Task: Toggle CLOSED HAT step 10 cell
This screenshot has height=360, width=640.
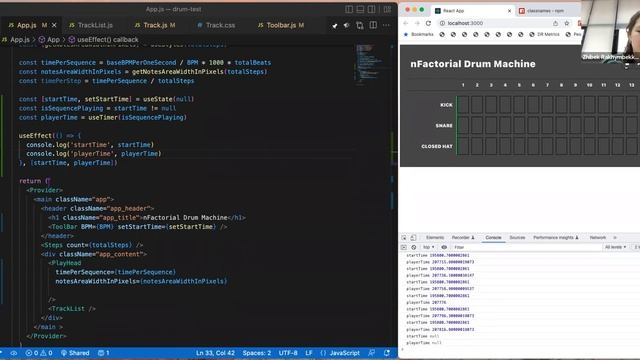Action: point(589,146)
